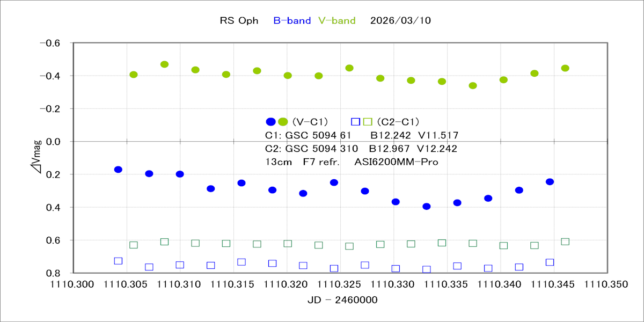Viewport: 644px width, 322px height.
Task: Click the green V-band title label
Action: [336, 21]
